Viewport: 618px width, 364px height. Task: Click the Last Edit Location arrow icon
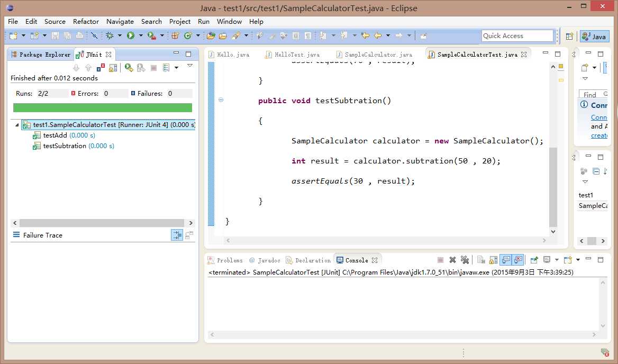[366, 36]
